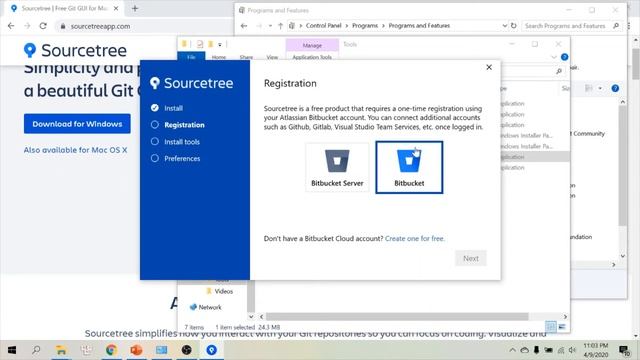The height and width of the screenshot is (360, 640).
Task: Go up one level in Programs and Features
Action: [280, 26]
